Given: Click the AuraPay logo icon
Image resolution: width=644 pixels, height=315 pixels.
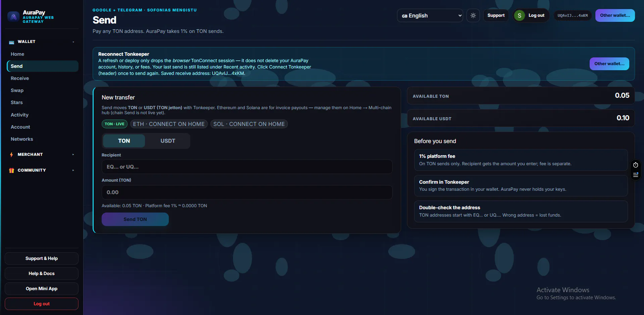Looking at the screenshot, I should coord(13,16).
